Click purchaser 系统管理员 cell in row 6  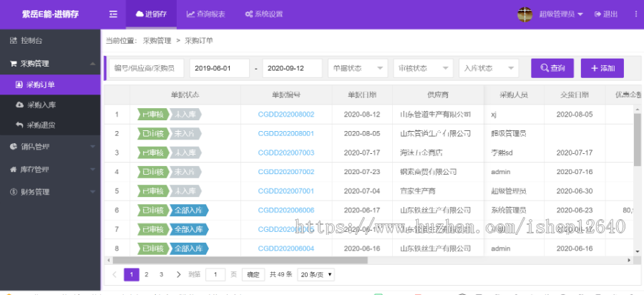click(x=514, y=210)
